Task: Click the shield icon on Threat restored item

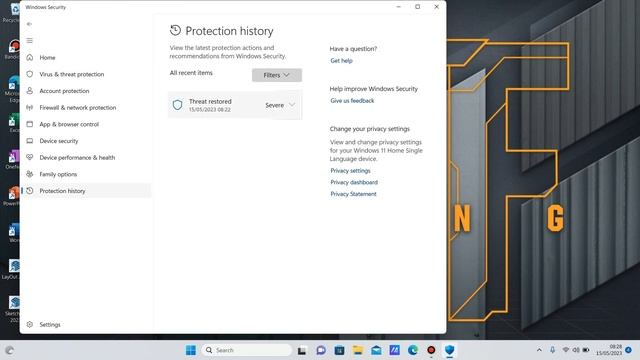Action: click(177, 105)
